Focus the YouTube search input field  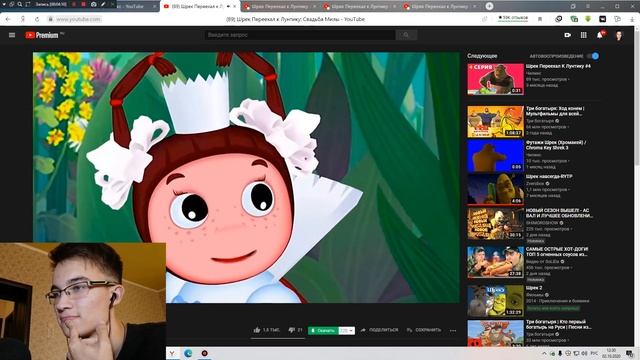click(300, 35)
